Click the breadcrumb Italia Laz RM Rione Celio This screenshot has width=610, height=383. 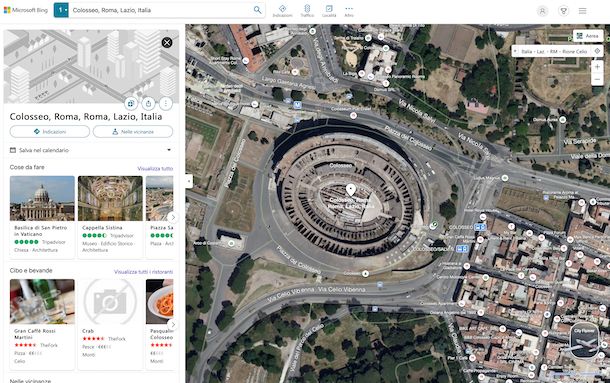point(554,51)
